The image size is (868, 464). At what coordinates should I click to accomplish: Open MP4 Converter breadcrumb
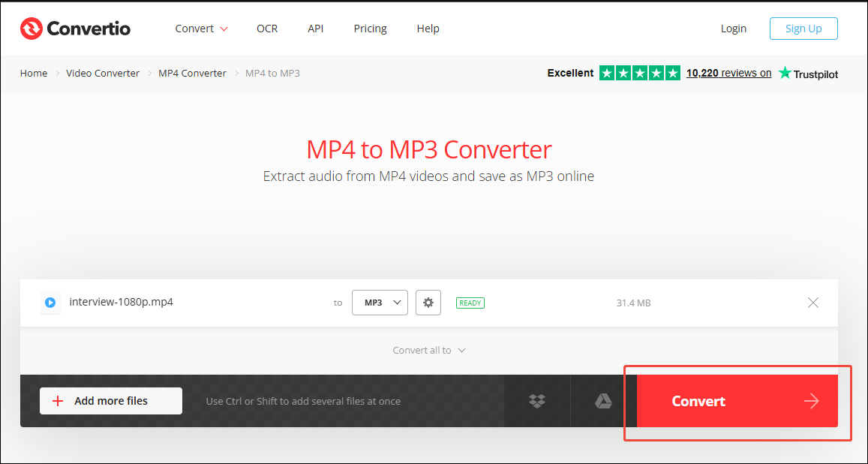pos(193,73)
